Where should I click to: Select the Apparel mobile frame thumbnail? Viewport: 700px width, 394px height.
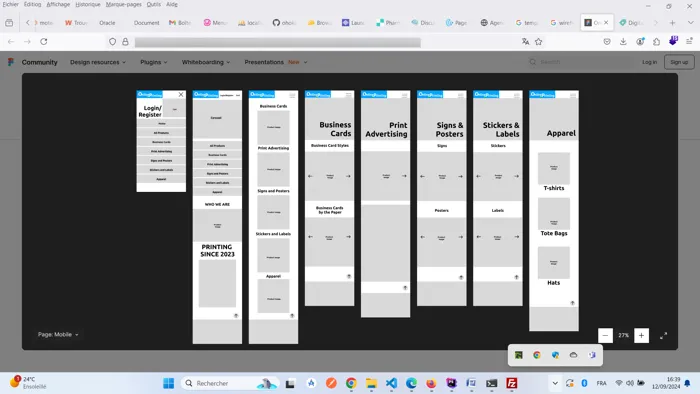coord(554,211)
